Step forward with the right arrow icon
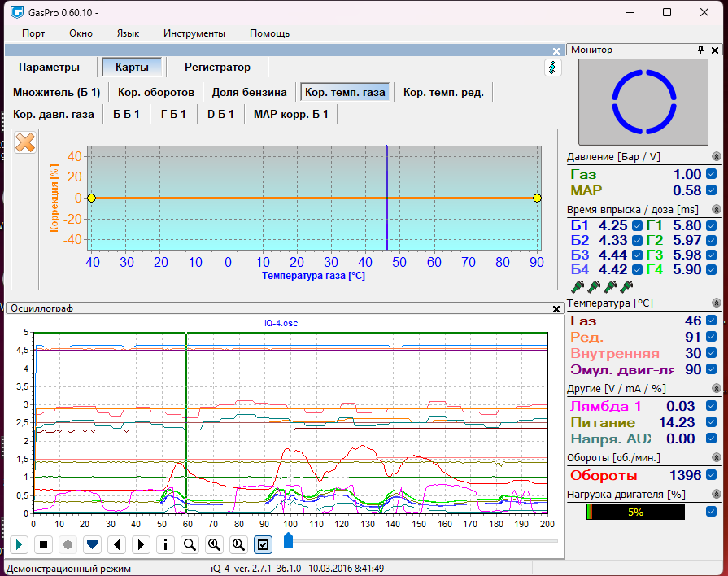 pos(141,544)
